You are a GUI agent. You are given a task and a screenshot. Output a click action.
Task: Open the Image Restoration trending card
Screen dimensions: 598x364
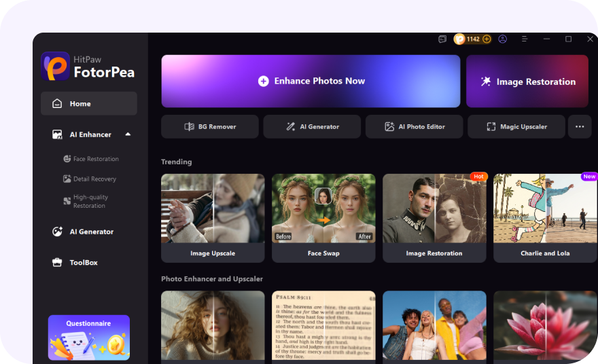tap(434, 218)
